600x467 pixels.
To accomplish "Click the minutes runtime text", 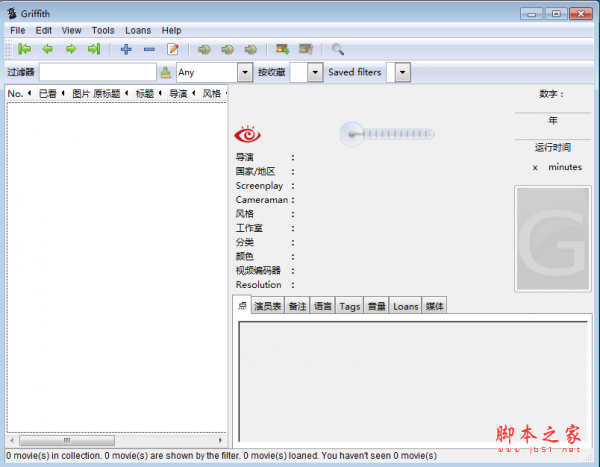I will pos(565,167).
